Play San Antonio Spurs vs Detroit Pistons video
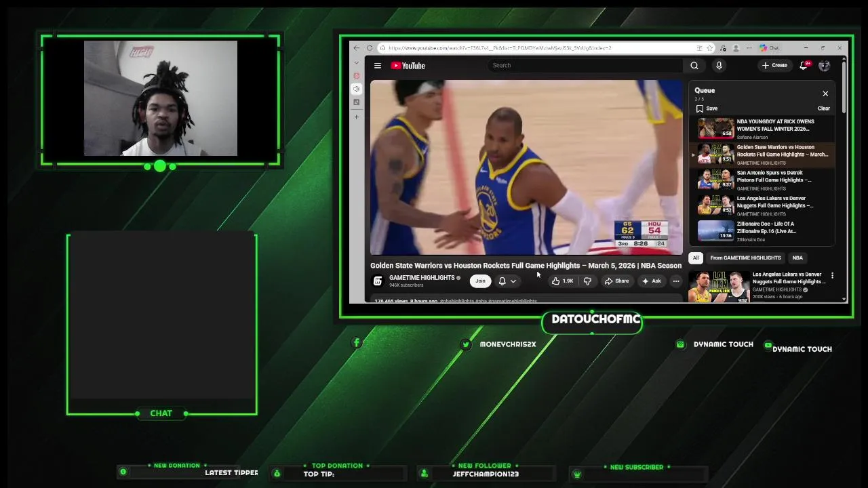Image resolution: width=868 pixels, height=488 pixels. coord(763,180)
